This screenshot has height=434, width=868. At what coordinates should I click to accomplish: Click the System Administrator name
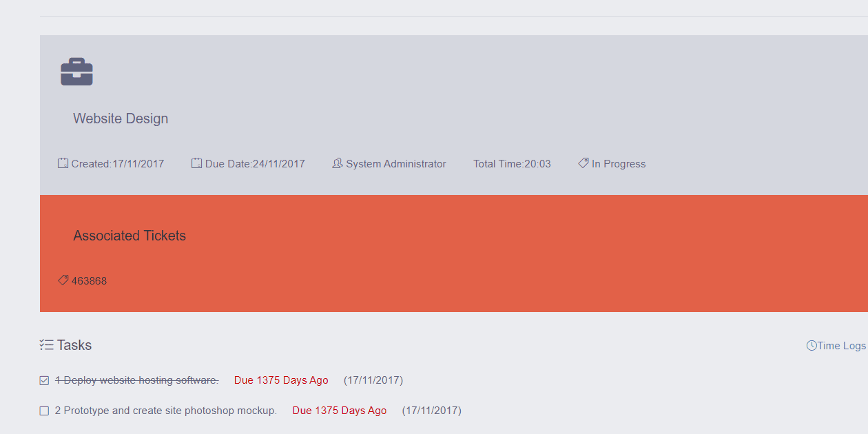[x=396, y=164]
